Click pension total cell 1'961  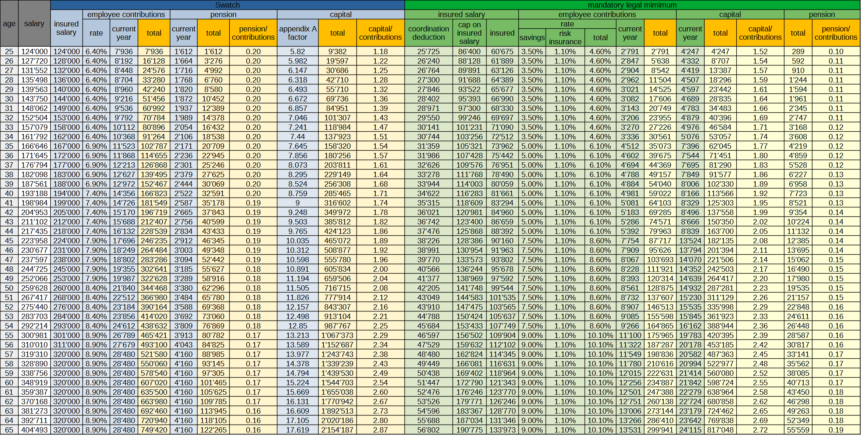point(798,99)
